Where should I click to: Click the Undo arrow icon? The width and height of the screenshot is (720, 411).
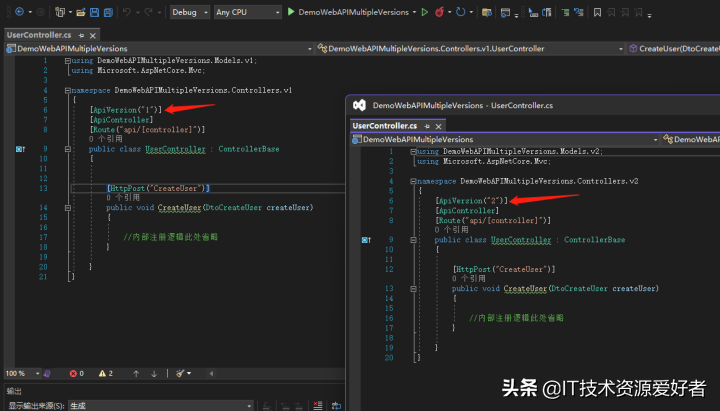(127, 12)
